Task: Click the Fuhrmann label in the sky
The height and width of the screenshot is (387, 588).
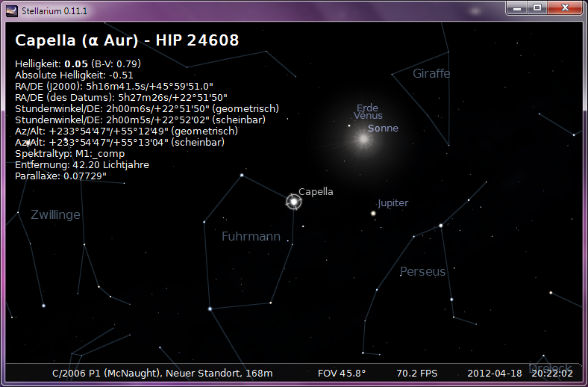Action: pos(251,237)
